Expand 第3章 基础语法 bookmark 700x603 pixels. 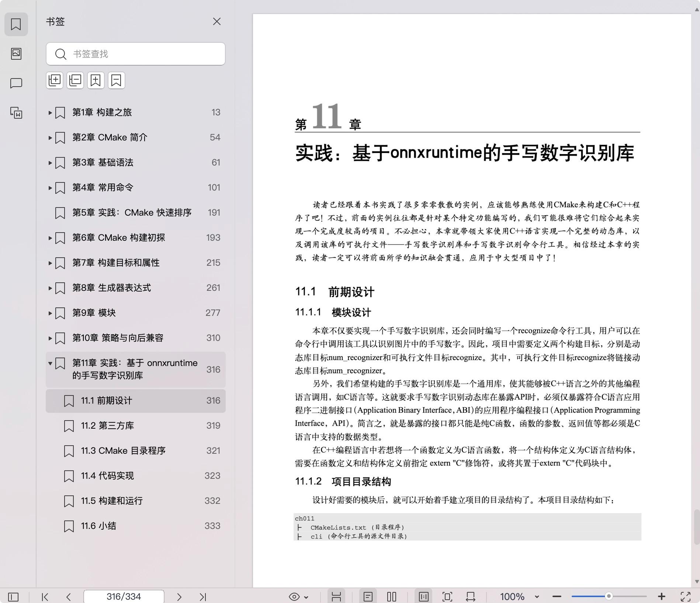50,163
